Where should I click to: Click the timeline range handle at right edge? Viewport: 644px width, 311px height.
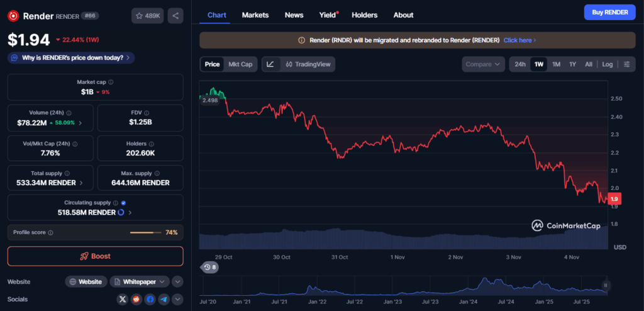pyautogui.click(x=606, y=285)
